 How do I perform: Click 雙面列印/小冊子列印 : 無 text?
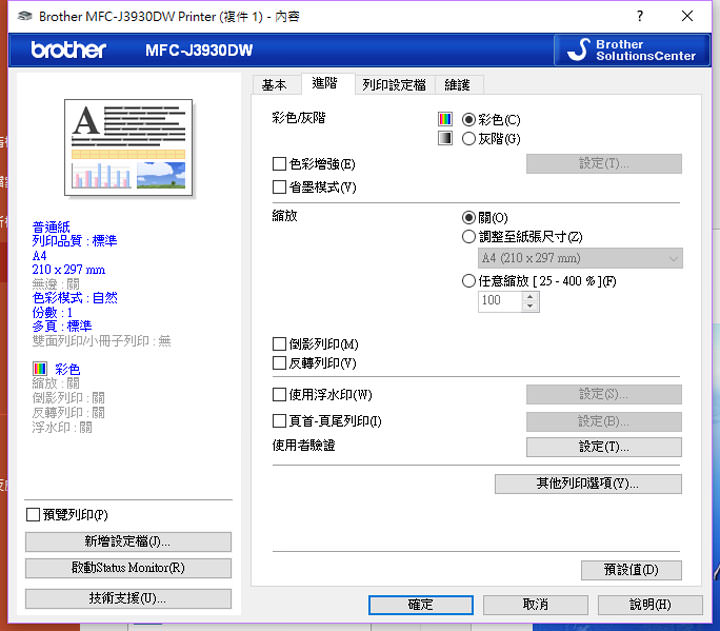tap(101, 341)
